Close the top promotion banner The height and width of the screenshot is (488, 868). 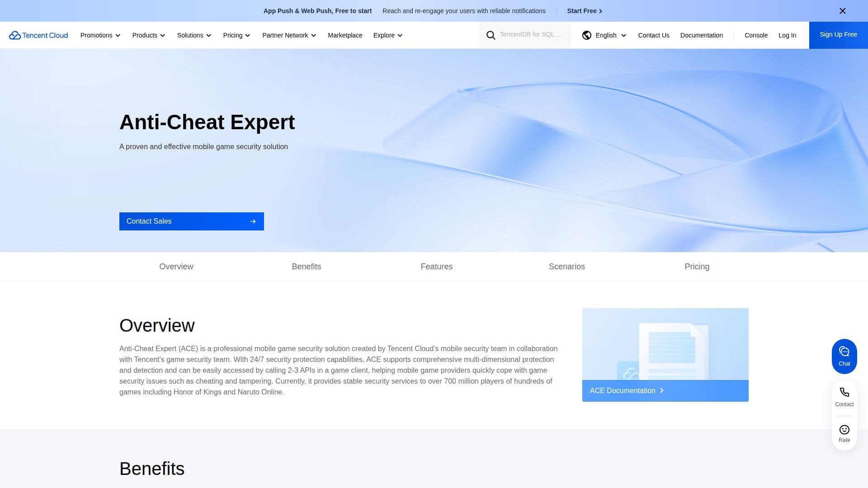pos(842,11)
